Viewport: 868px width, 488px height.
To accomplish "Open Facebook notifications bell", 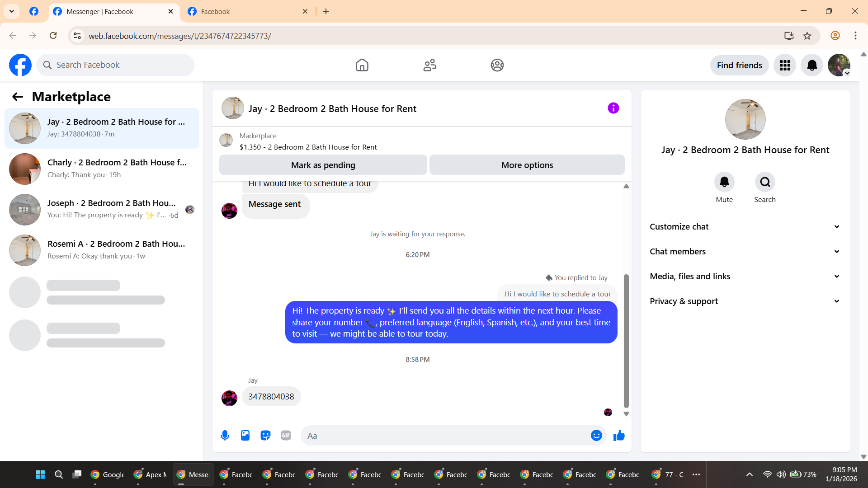I will [812, 66].
